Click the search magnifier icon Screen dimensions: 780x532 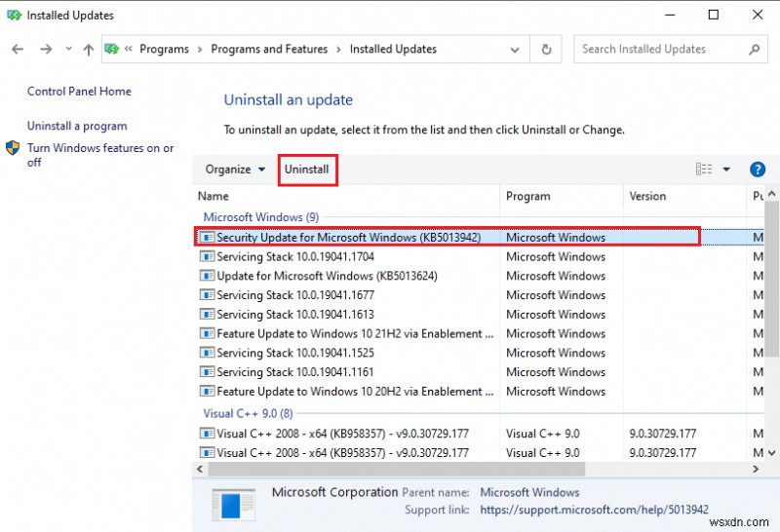click(754, 49)
